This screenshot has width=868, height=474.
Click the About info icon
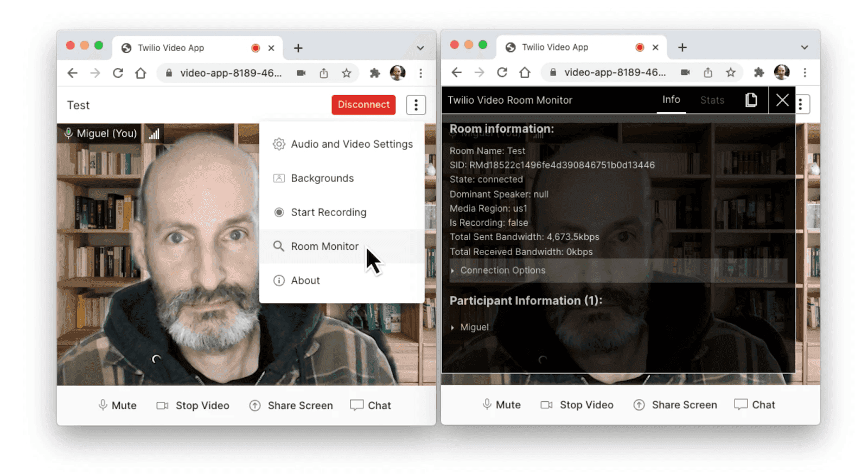[279, 281]
